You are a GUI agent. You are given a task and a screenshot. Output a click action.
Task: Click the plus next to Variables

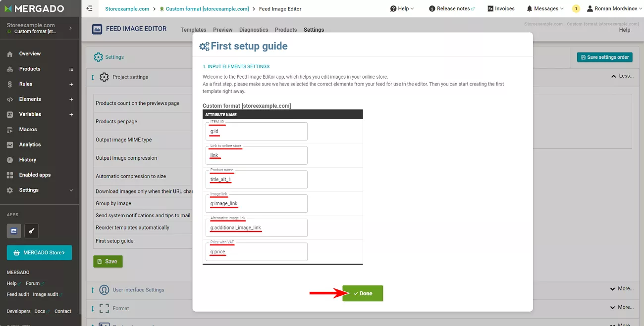71,115
